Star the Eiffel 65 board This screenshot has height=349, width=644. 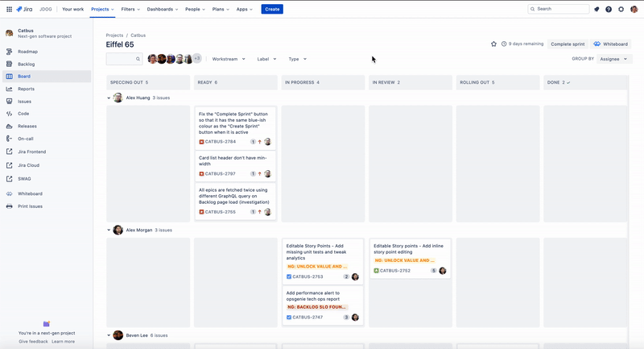coord(493,44)
